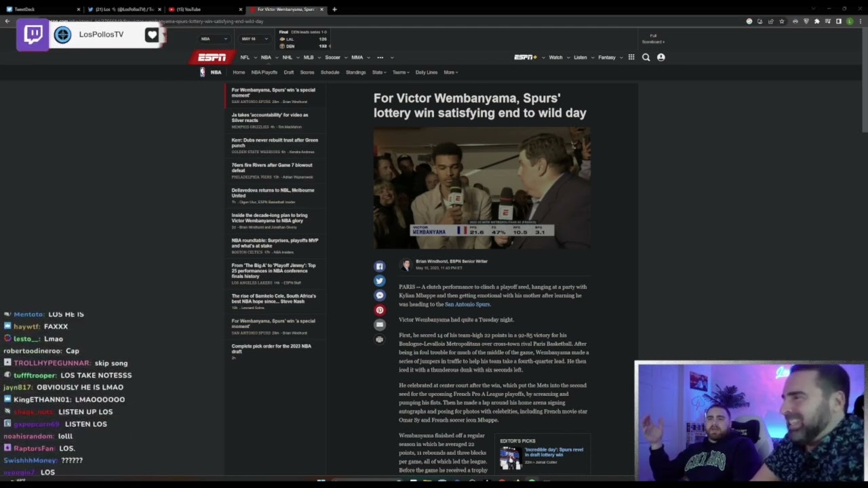The image size is (868, 488).
Task: Open the More dropdown in NBA subnav
Action: [451, 73]
